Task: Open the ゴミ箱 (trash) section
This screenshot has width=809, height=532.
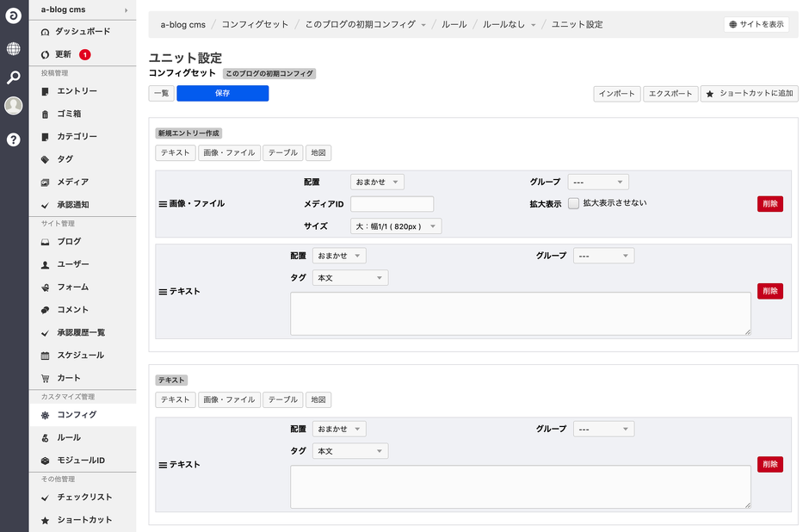Action: coord(60,114)
